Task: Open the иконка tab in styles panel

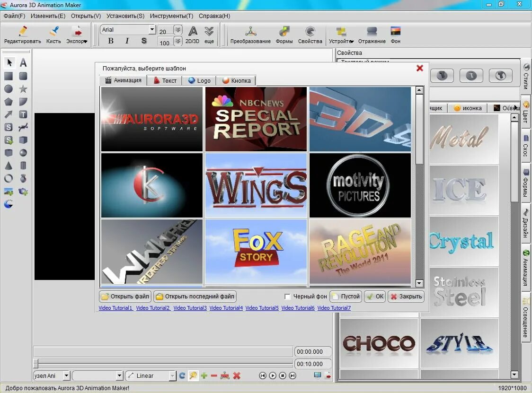Action: [468, 108]
